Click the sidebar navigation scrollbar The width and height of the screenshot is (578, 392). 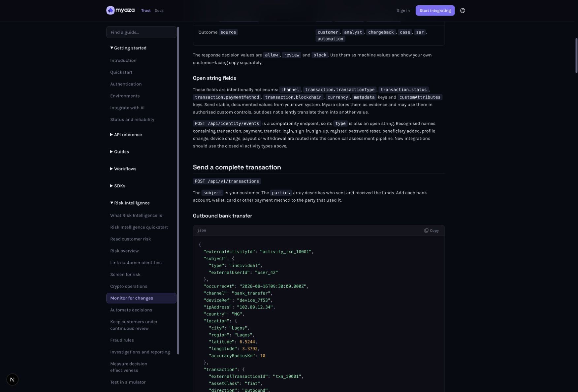pos(178,191)
